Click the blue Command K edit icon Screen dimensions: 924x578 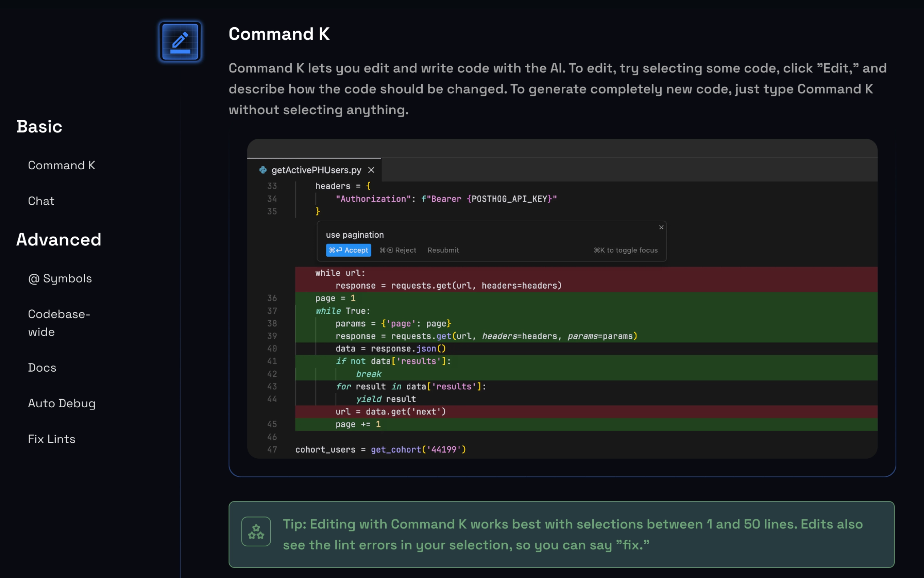click(180, 41)
